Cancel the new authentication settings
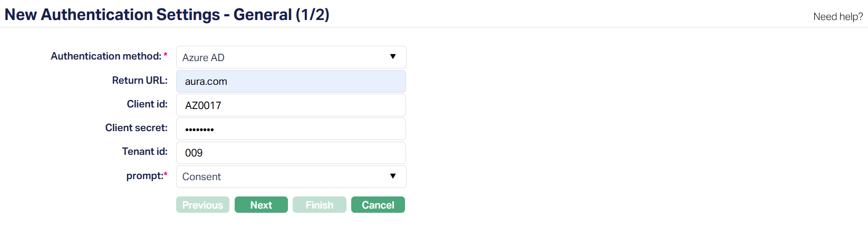868x227 pixels. (x=378, y=205)
